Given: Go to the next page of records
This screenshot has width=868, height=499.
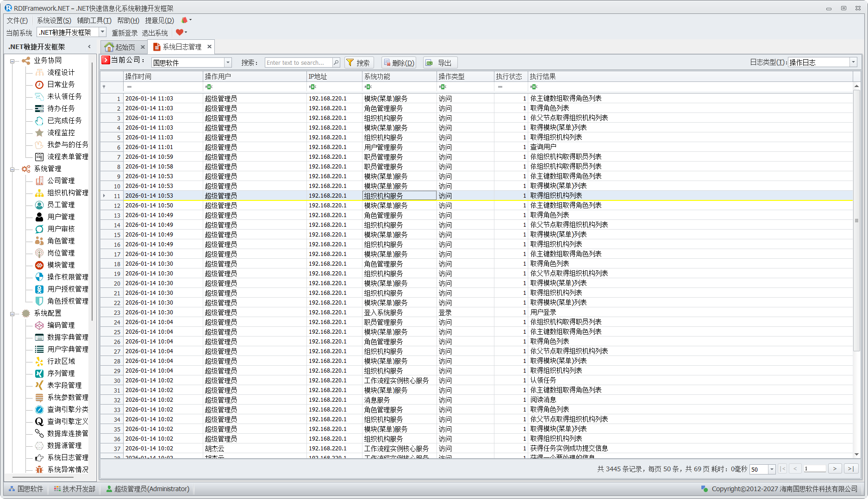Looking at the screenshot, I should [x=835, y=469].
